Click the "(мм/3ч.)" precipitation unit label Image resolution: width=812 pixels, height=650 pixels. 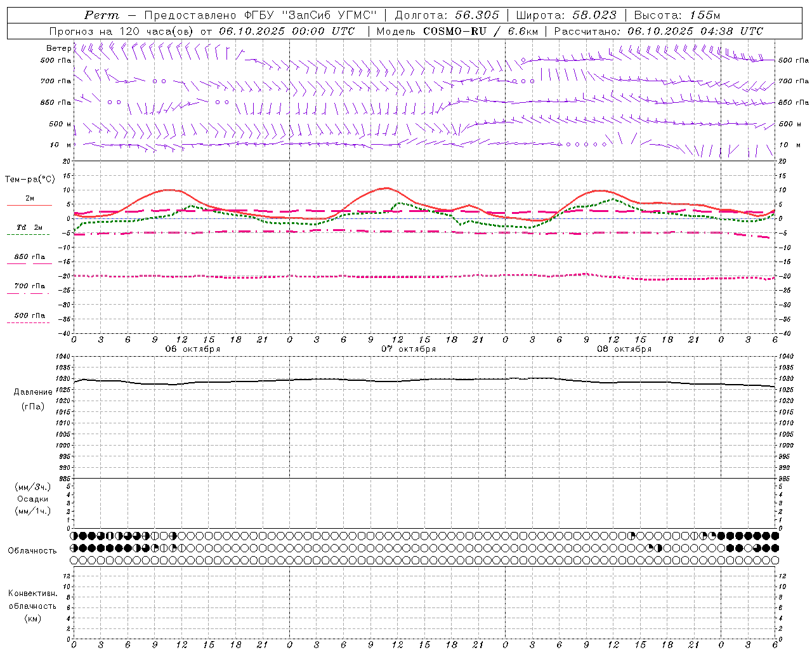click(x=33, y=487)
